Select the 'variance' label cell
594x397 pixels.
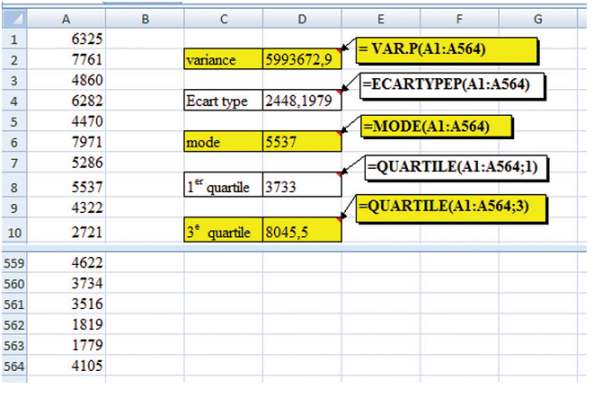[x=224, y=59]
